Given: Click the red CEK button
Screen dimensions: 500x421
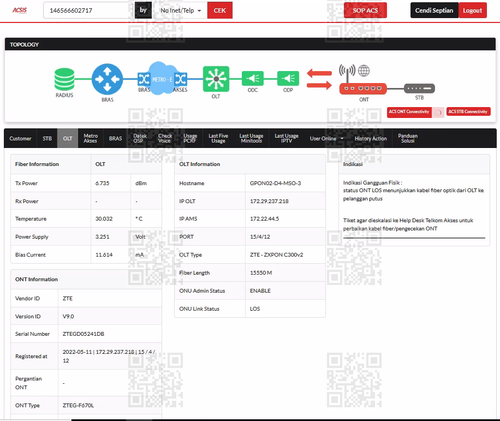Looking at the screenshot, I should coord(220,10).
